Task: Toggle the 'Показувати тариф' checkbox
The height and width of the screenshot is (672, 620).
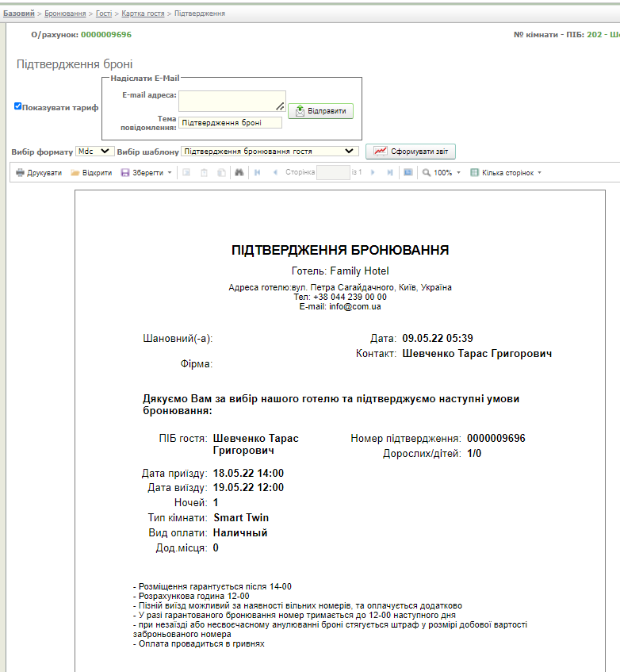Action: point(18,106)
